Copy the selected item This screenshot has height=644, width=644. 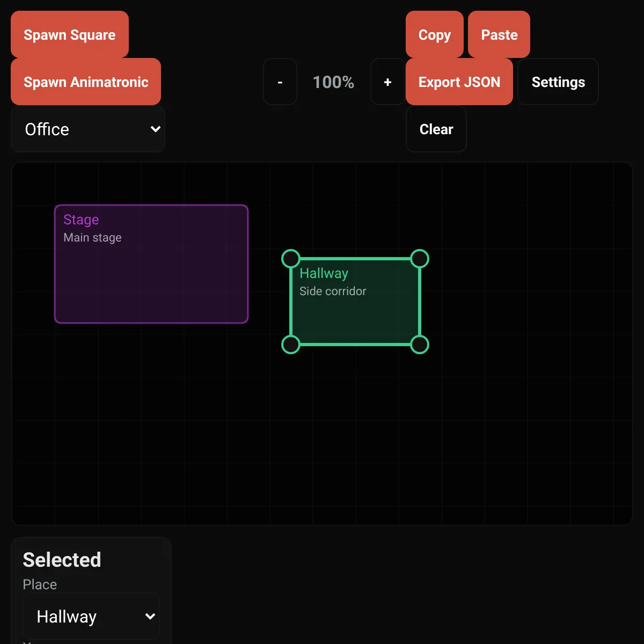pyautogui.click(x=435, y=34)
